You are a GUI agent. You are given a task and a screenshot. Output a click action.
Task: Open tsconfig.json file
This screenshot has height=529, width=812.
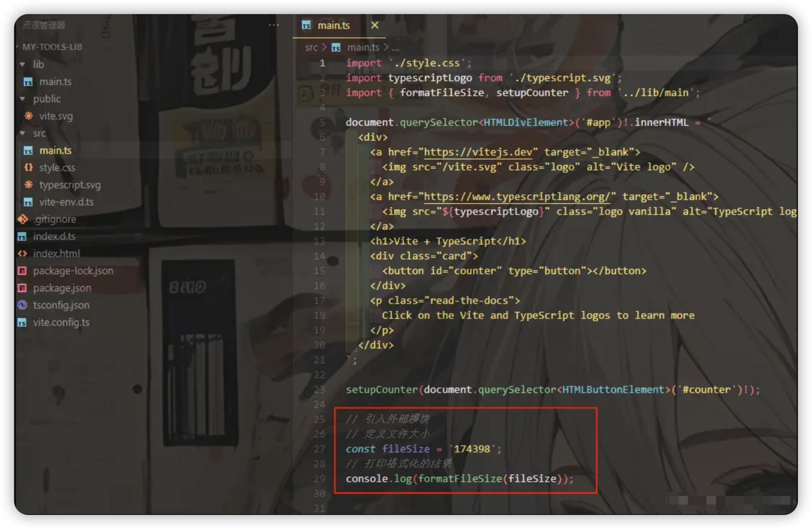(x=61, y=305)
